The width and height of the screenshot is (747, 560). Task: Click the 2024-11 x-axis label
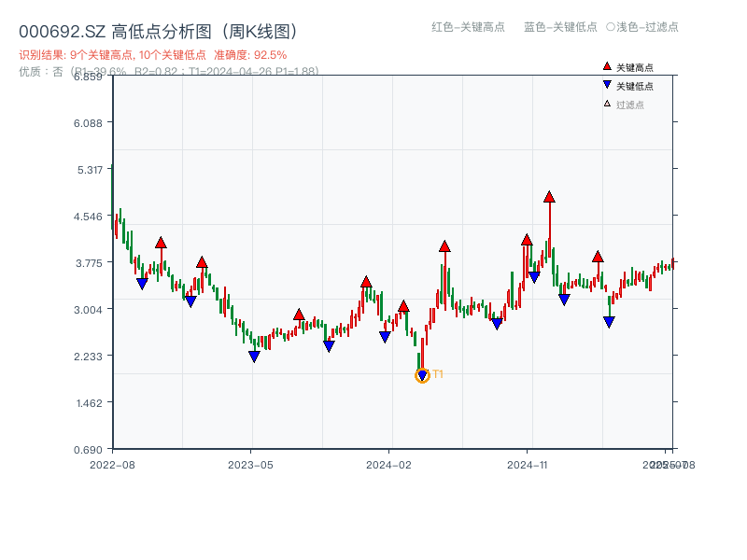(x=528, y=465)
